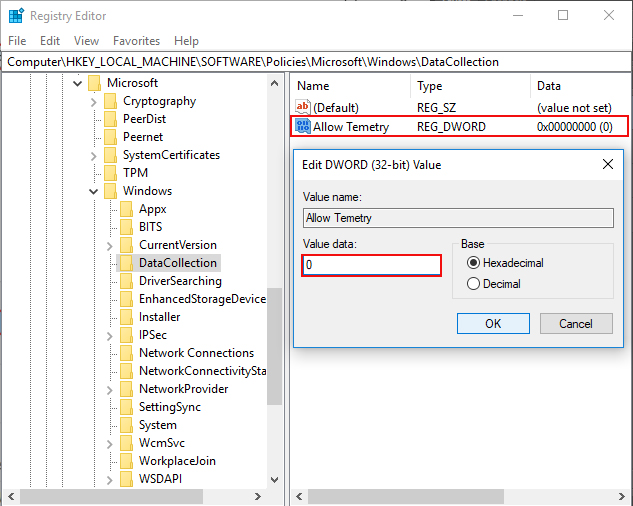
Task: Confirm the DWORD edit with OK
Action: (493, 323)
